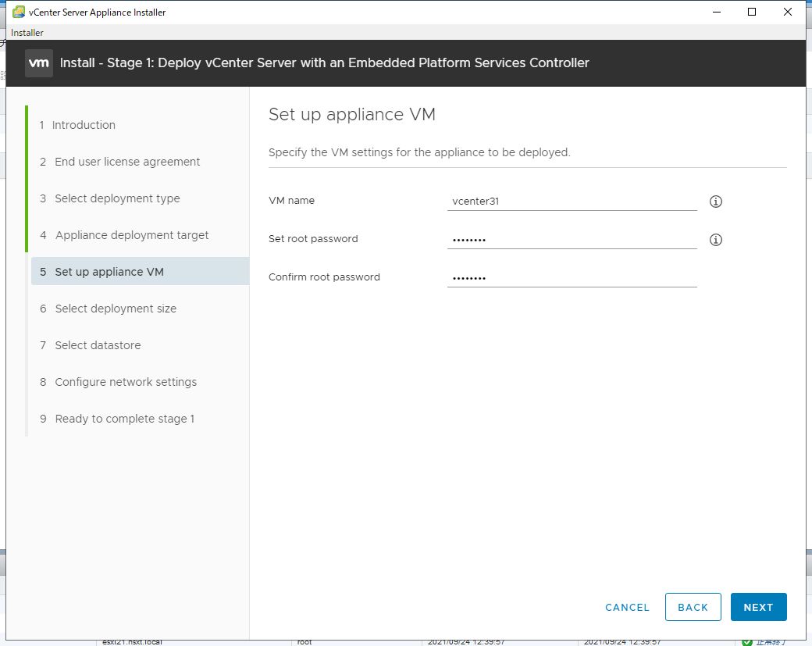Click the VMware vm logo in header
Viewport: 812px width, 646px height.
[39, 62]
